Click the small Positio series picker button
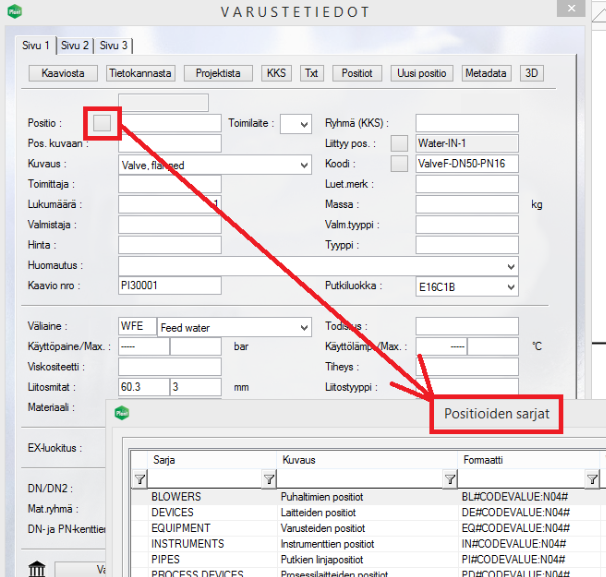Viewport: 606px width, 577px height. click(x=103, y=123)
